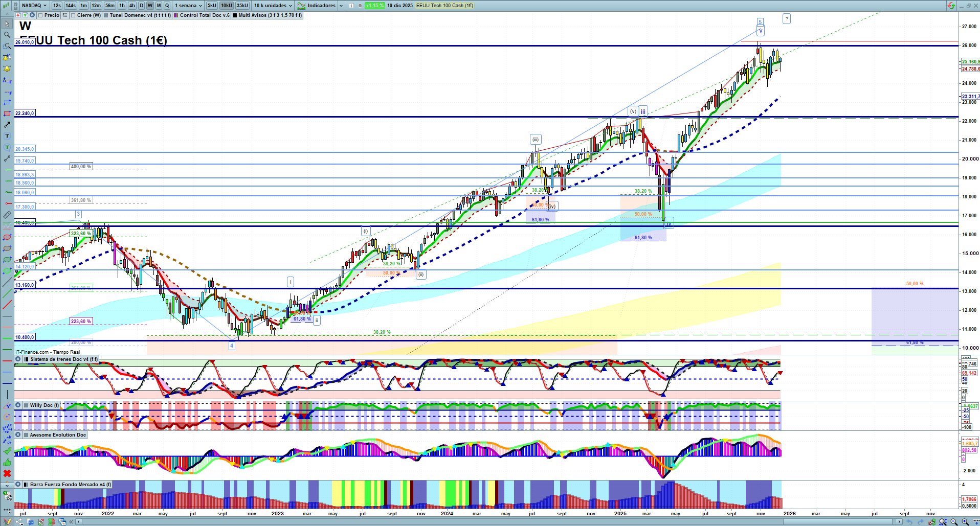Select the segment line tool
The width and height of the screenshot is (980, 526).
pos(7,158)
